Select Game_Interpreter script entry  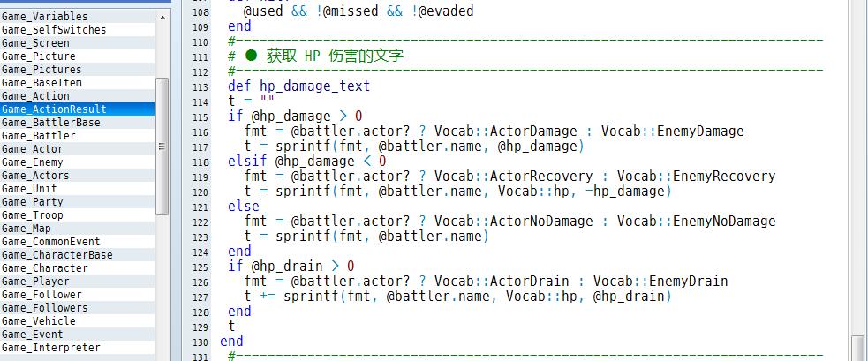tap(78, 348)
